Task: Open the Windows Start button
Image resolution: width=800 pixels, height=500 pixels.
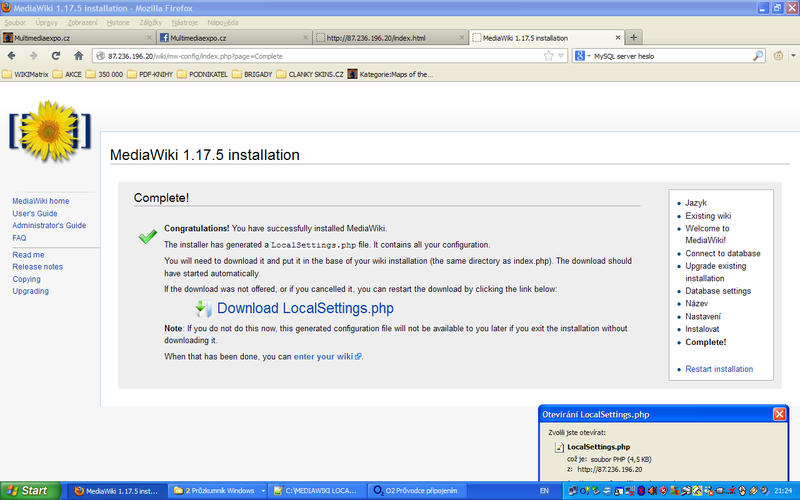Action: [x=30, y=490]
